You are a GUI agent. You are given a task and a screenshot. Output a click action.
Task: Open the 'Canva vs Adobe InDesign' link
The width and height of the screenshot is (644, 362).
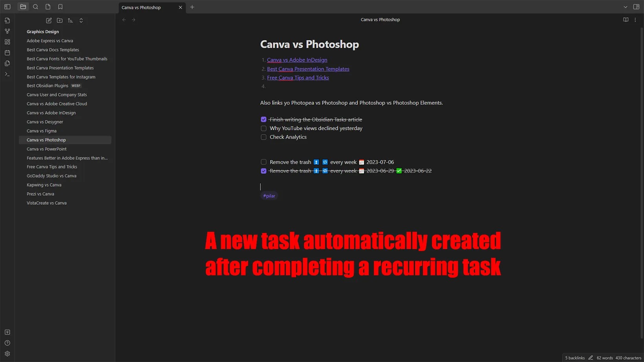point(297,60)
